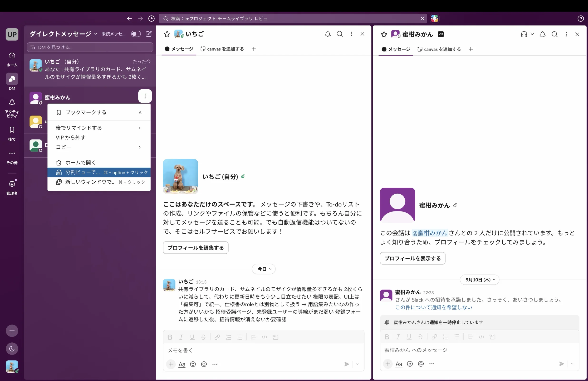
Task: Open the UP workspace switcher
Action: pos(12,34)
